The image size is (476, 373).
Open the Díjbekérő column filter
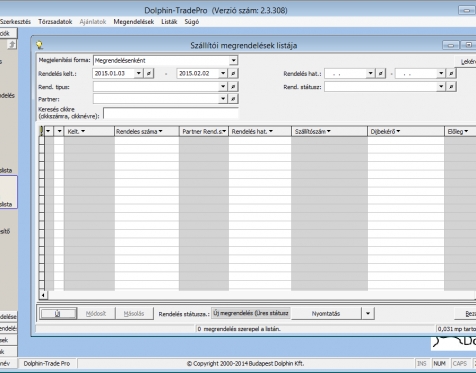398,131
